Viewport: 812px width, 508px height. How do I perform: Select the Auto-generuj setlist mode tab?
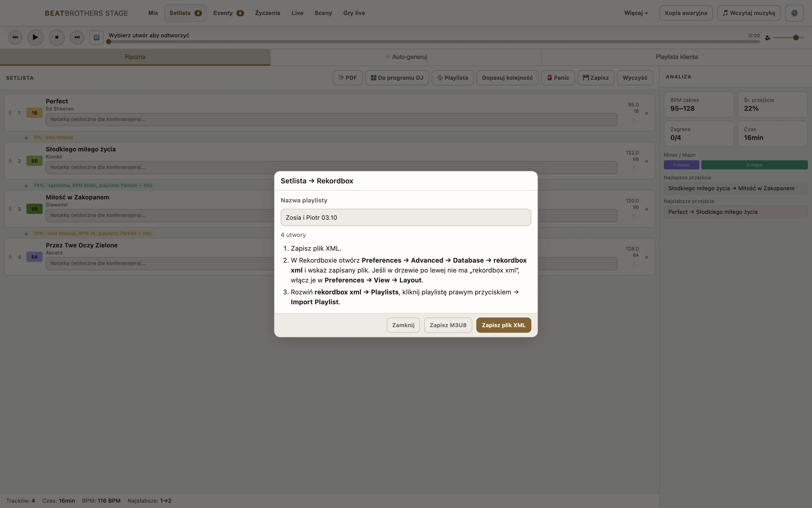pyautogui.click(x=406, y=57)
